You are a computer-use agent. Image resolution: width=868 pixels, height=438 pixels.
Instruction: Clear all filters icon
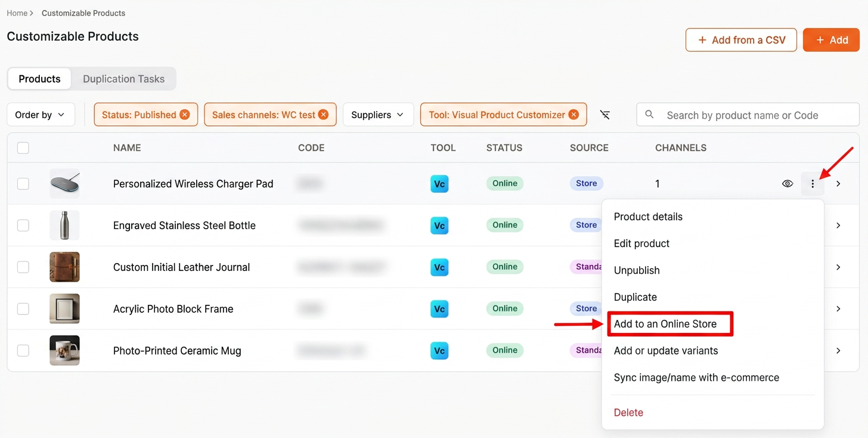click(605, 115)
